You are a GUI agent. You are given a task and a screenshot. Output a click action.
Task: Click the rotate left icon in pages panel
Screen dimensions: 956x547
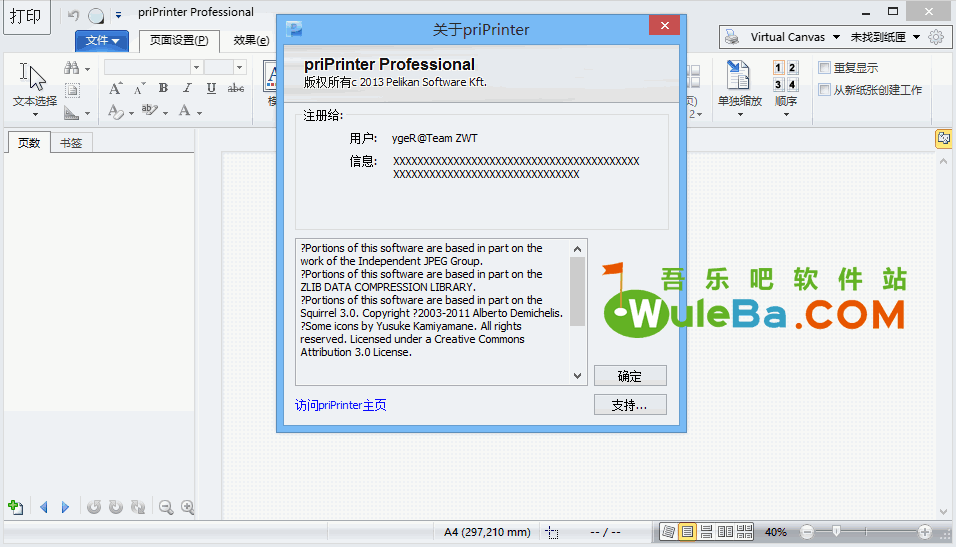(93, 507)
